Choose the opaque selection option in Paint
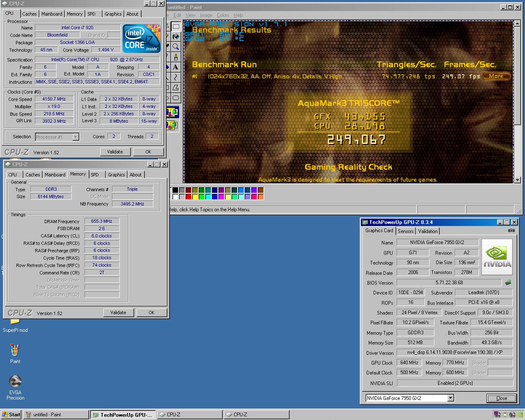This screenshot has width=525, height=420. click(x=172, y=112)
